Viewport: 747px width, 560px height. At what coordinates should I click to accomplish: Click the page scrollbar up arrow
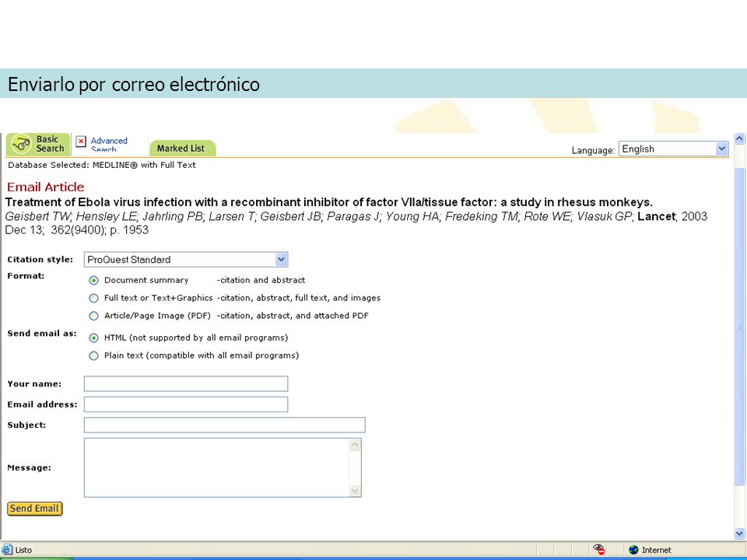pos(739,138)
